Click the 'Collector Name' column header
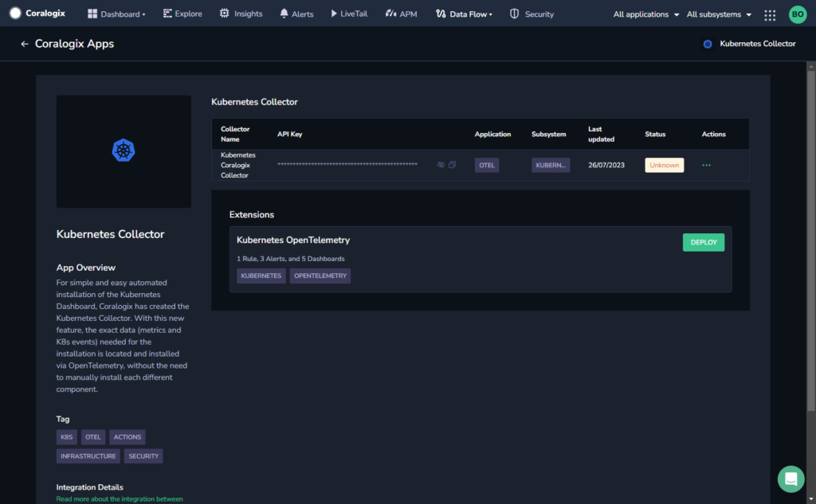 click(x=235, y=135)
